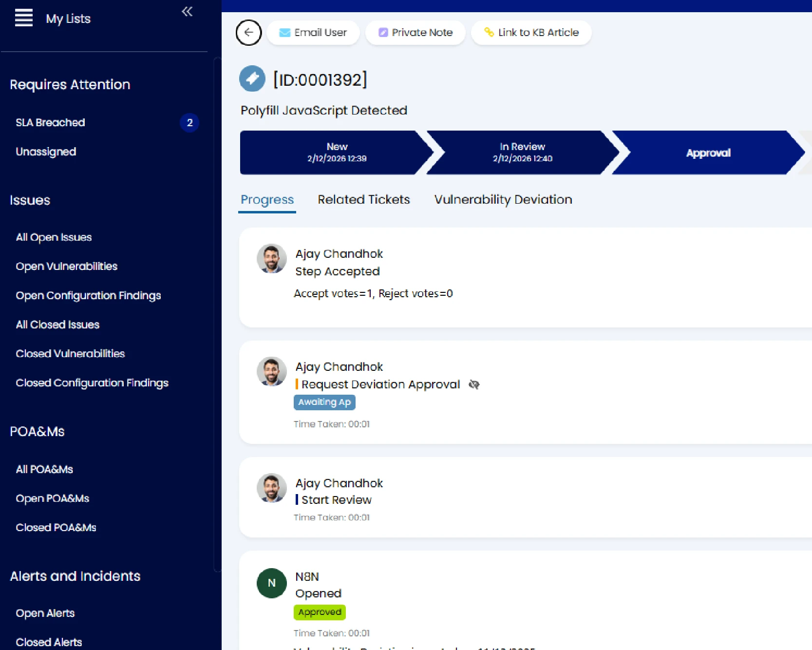Image resolution: width=812 pixels, height=650 pixels.
Task: Click the Awaiting Ap status badge
Action: point(324,402)
